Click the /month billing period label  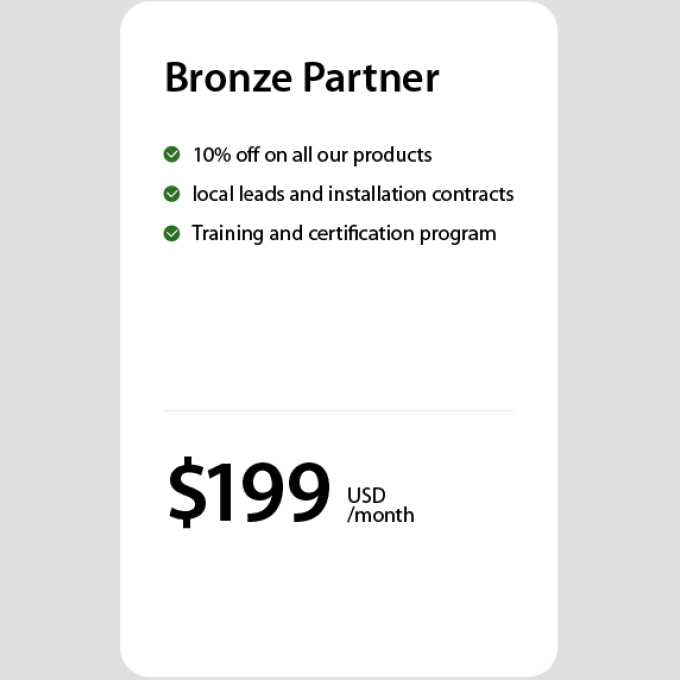coord(380,516)
